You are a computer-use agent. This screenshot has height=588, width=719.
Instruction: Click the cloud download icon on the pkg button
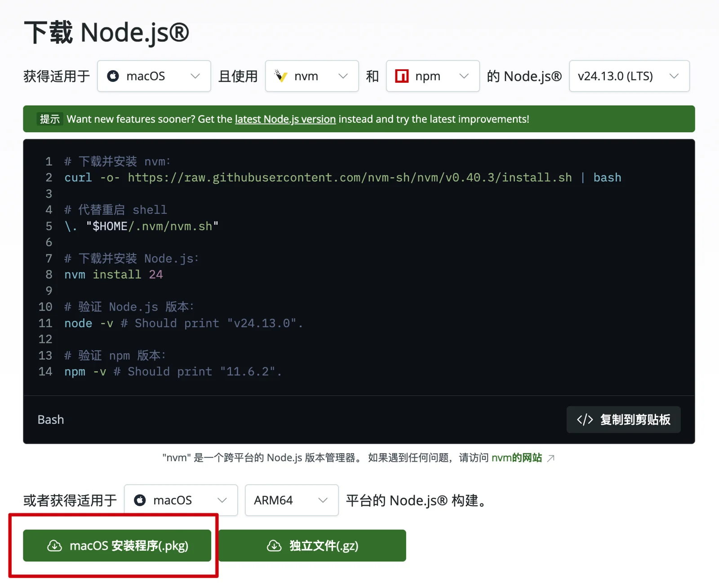[x=55, y=546]
